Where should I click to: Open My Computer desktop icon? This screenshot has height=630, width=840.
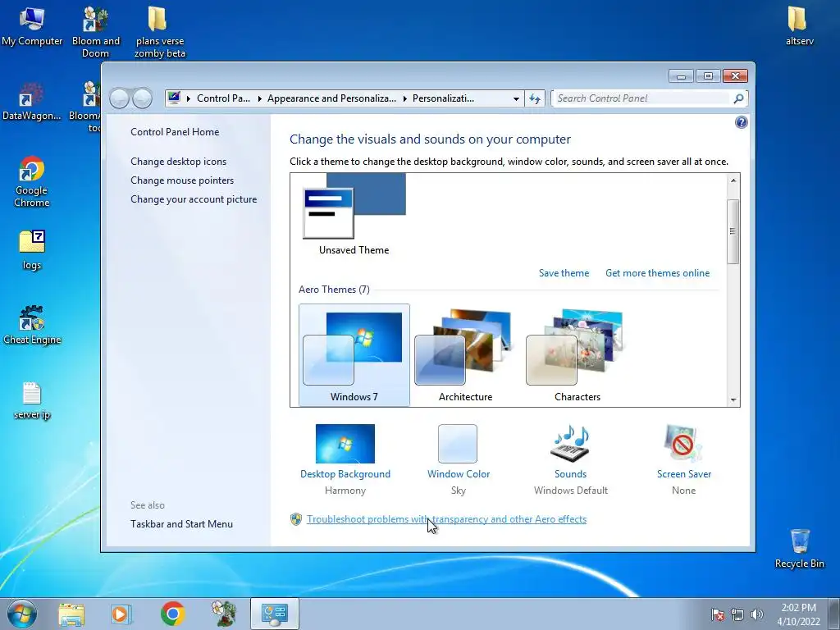[x=32, y=25]
